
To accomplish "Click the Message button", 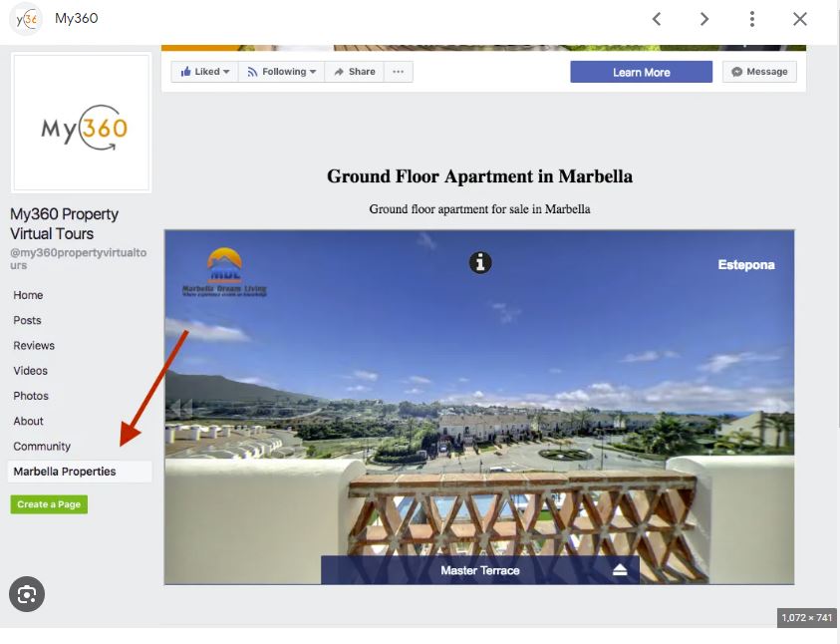I will coord(759,72).
